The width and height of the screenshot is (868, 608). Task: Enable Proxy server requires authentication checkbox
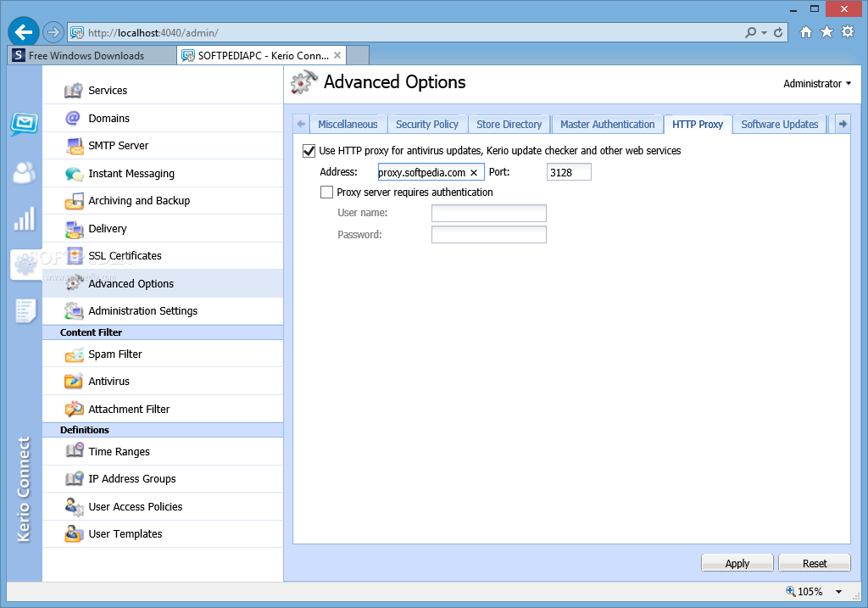coord(326,192)
